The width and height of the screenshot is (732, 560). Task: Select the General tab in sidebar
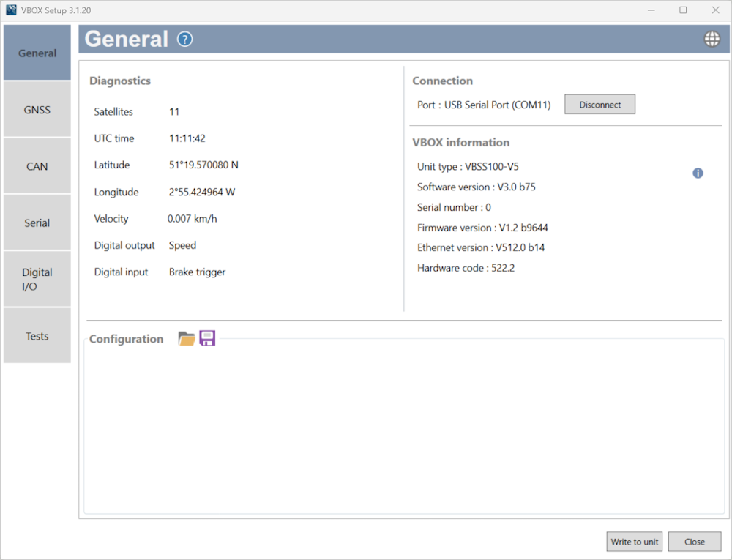(x=37, y=53)
